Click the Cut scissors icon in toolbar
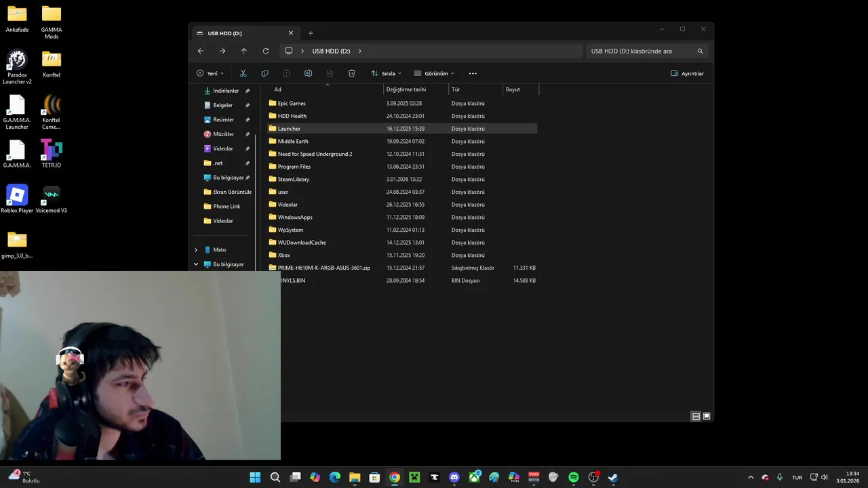Image resolution: width=868 pixels, height=488 pixels. (243, 73)
